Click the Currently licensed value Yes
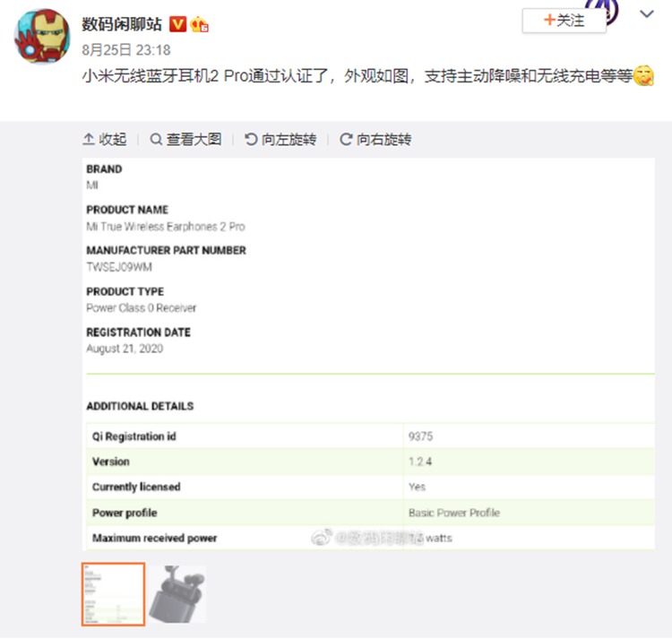 (x=417, y=487)
